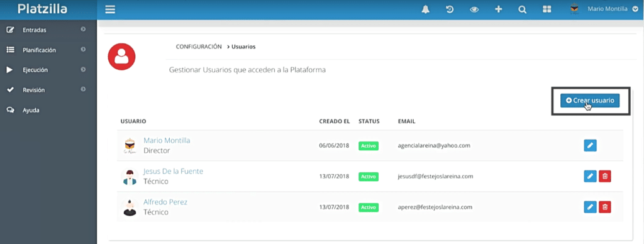Screen dimensions: 644x244
Task: Open the search magnifier icon
Action: tap(523, 9)
